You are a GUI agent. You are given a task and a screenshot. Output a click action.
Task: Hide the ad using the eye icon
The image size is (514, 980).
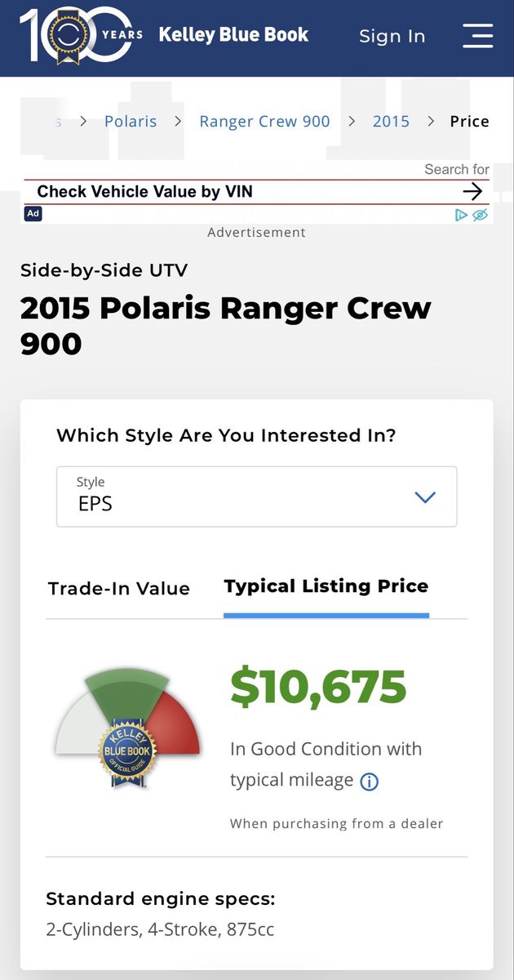(x=480, y=215)
